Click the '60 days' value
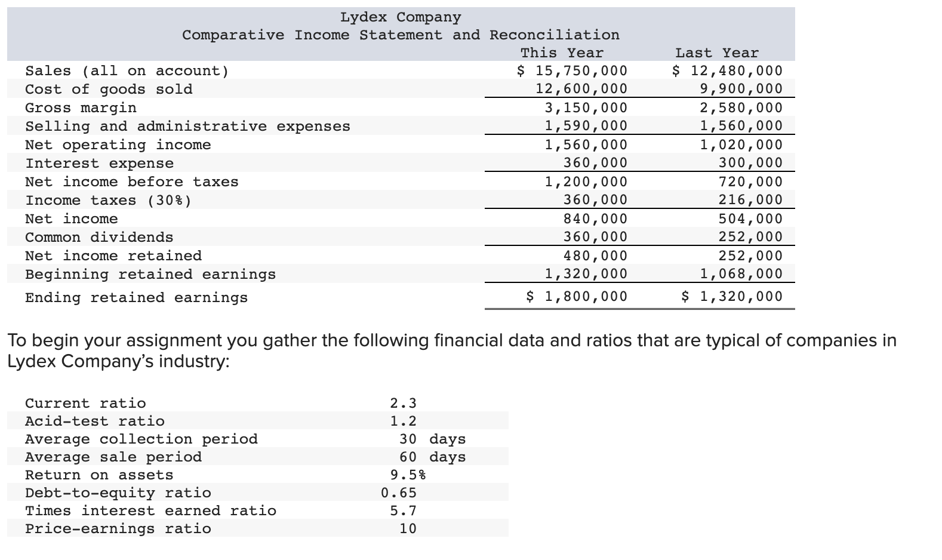 433,457
